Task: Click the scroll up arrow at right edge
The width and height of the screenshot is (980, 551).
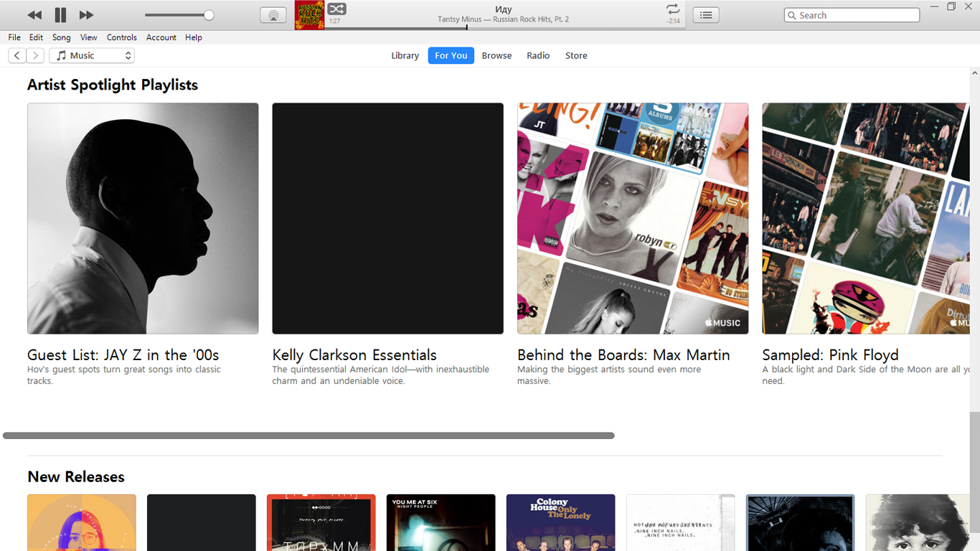Action: [x=974, y=73]
